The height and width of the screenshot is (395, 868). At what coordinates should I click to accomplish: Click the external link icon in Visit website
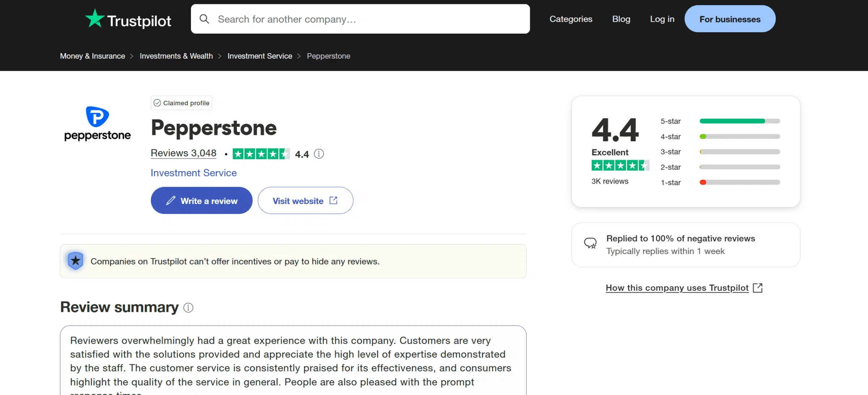click(333, 200)
